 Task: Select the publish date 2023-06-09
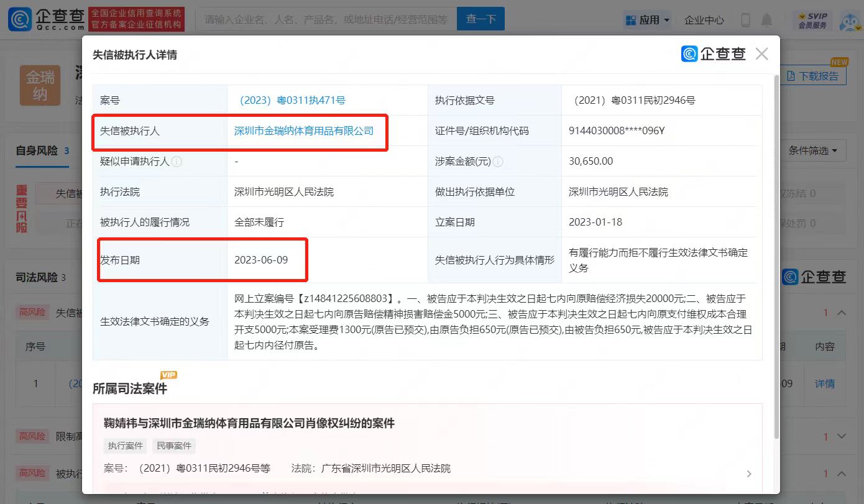pyautogui.click(x=261, y=260)
